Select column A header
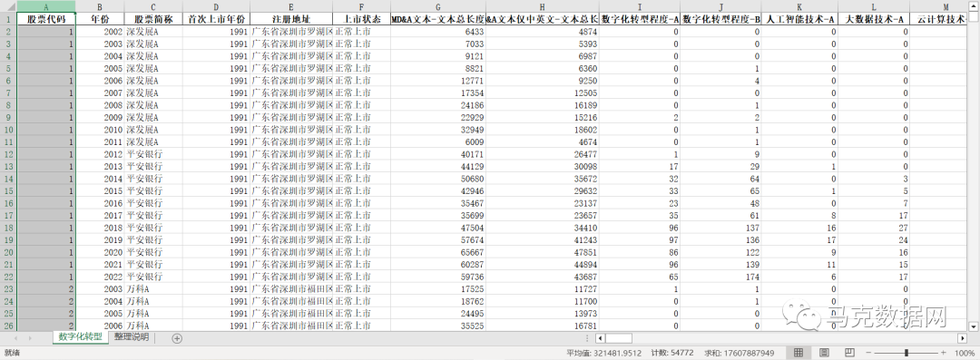 point(46,6)
